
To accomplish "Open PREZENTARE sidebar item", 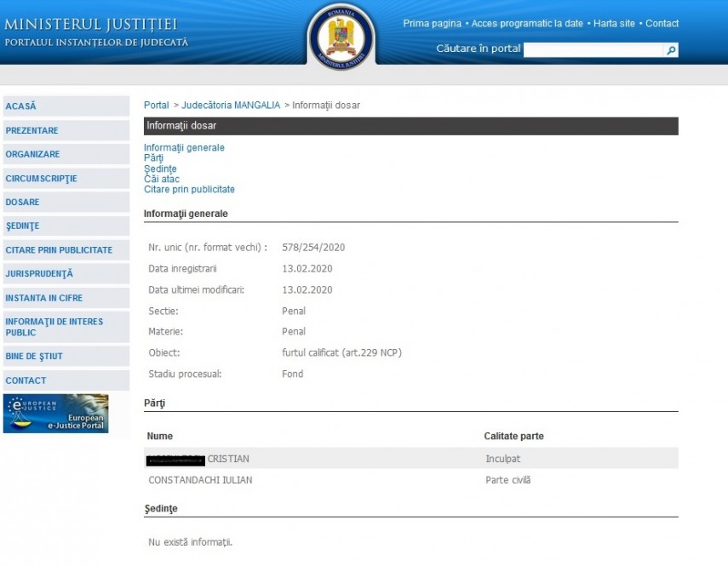I will click(32, 131).
